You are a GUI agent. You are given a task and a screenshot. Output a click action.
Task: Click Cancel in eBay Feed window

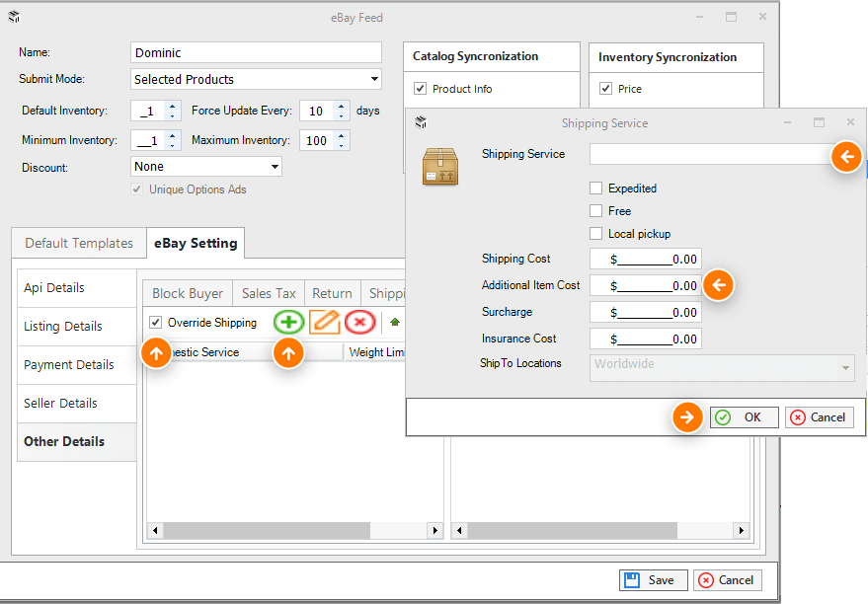[x=728, y=580]
